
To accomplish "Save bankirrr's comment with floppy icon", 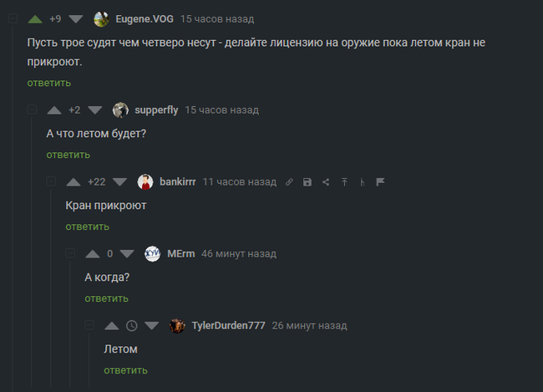I will (307, 182).
